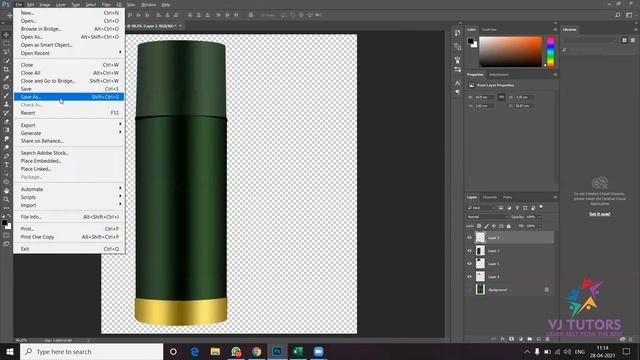640x360 pixels.
Task: Choose Exit from the File menu
Action: click(x=69, y=249)
